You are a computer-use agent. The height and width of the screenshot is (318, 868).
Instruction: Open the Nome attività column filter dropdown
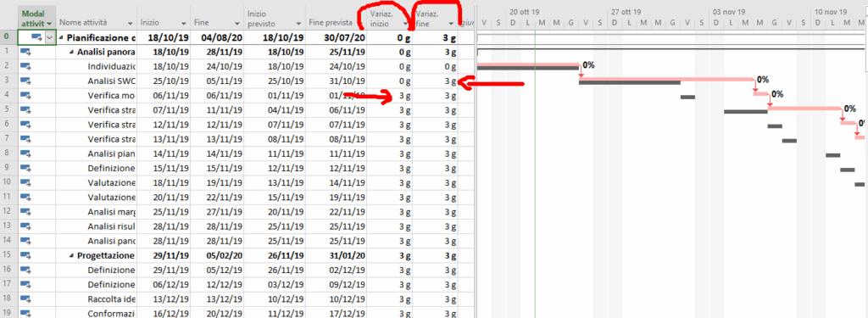[x=131, y=23]
